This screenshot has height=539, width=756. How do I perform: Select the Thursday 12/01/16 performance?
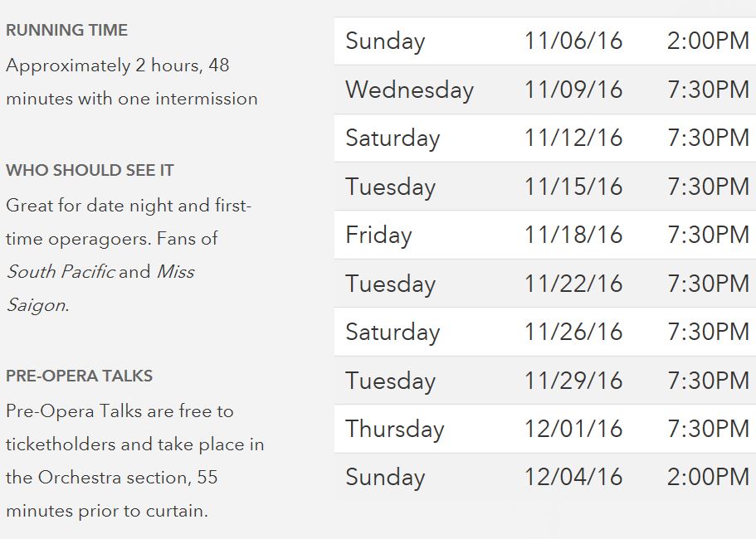point(544,429)
